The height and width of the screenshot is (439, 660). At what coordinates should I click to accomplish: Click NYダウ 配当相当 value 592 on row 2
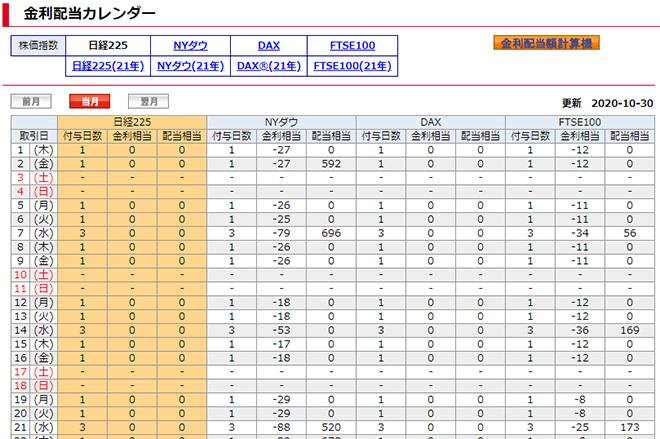(331, 164)
